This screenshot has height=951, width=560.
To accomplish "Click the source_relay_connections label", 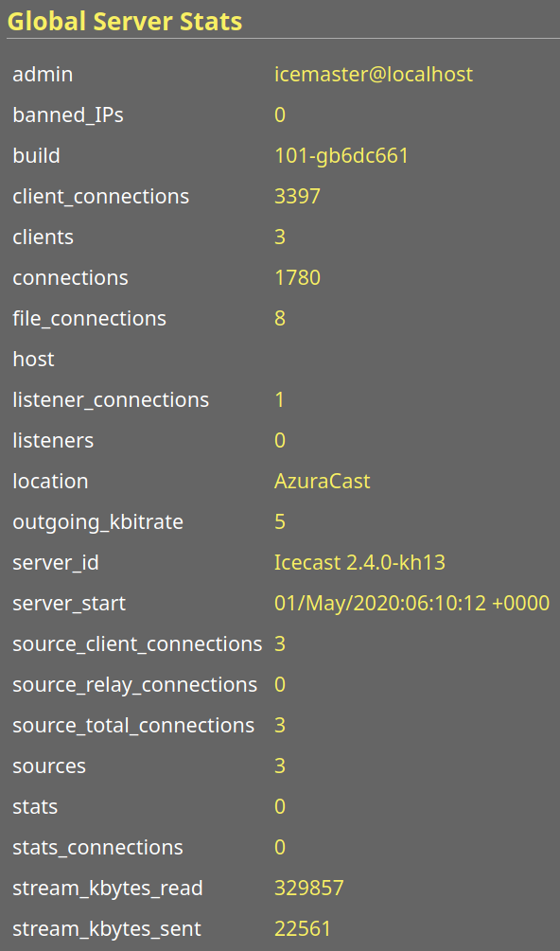I will (x=134, y=684).
